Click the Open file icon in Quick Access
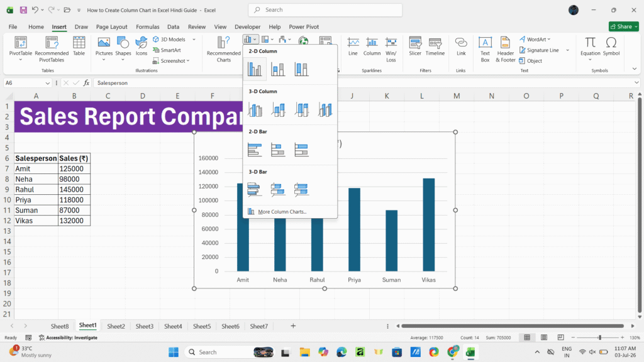 click(x=67, y=10)
